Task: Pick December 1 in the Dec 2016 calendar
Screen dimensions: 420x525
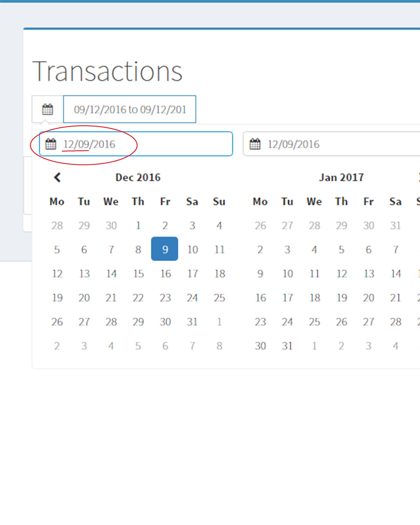Action: pyautogui.click(x=138, y=225)
